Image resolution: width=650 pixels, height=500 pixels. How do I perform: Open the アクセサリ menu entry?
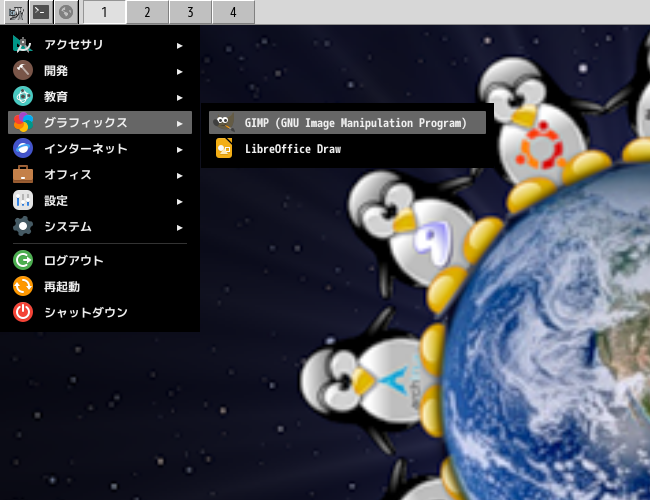pos(100,44)
